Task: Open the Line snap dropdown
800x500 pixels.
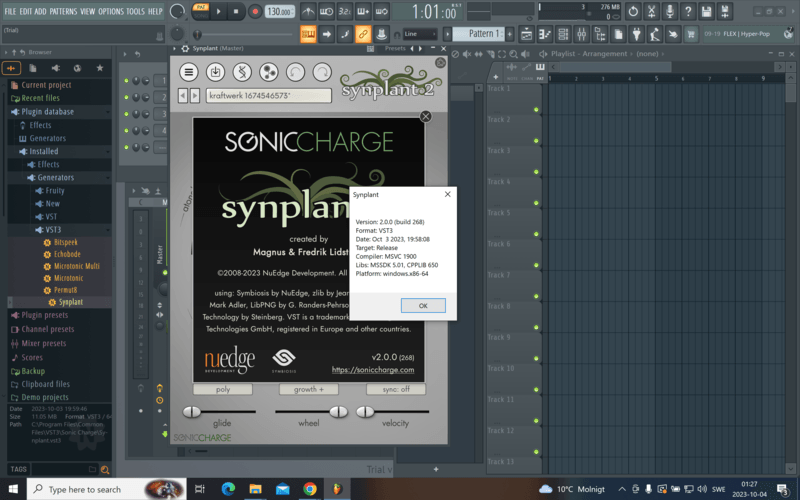Action: (x=420, y=34)
